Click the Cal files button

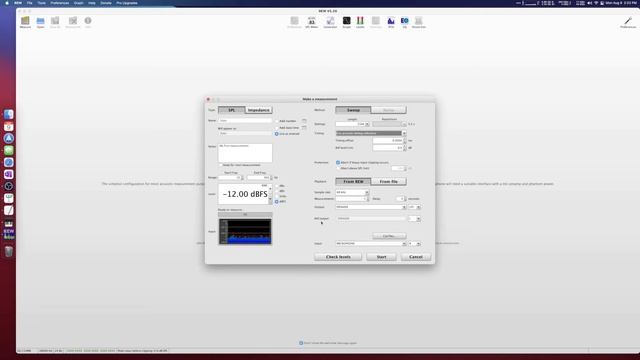click(389, 236)
